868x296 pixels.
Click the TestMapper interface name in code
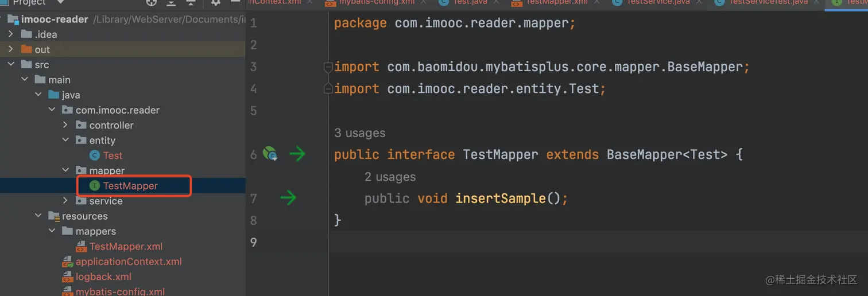pyautogui.click(x=501, y=154)
